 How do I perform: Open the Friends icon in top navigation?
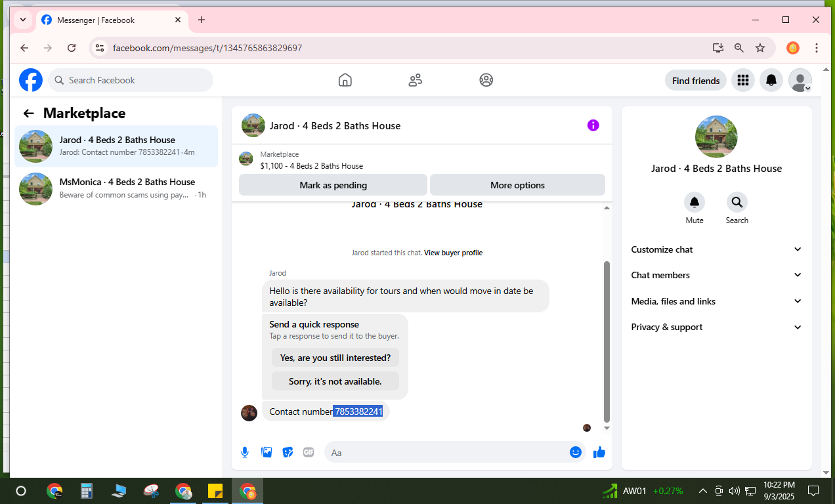416,80
